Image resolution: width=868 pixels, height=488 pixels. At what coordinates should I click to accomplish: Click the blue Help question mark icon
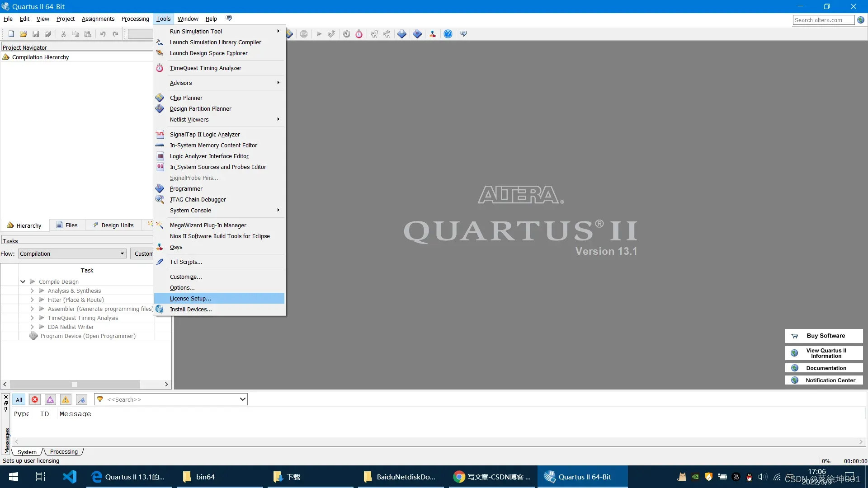(448, 34)
